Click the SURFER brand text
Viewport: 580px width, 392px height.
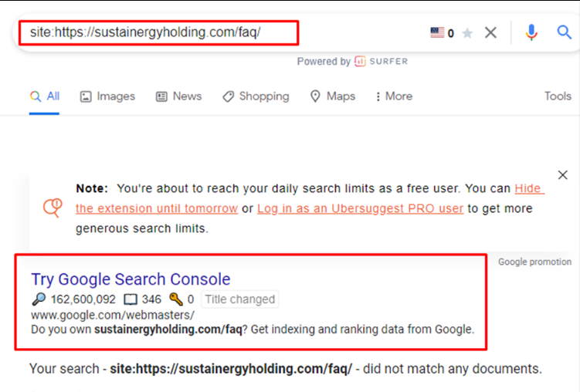point(388,61)
